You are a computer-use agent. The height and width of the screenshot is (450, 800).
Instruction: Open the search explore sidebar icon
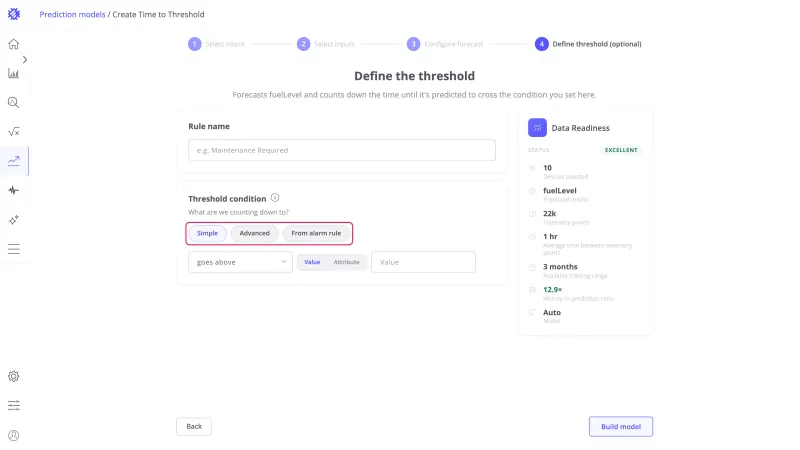point(14,103)
